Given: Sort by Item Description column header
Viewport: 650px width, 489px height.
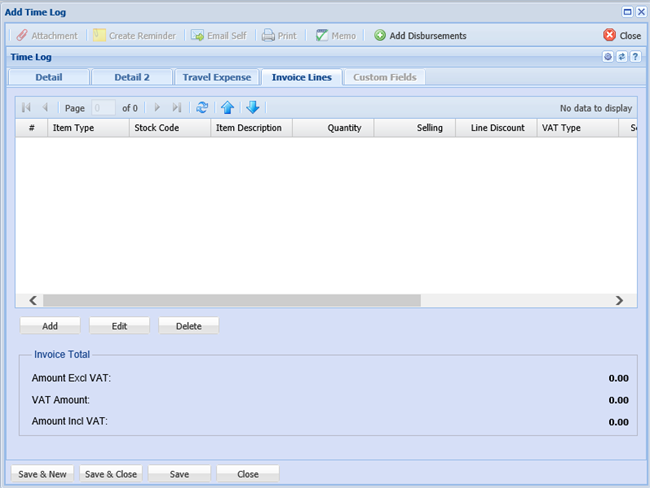Looking at the screenshot, I should click(249, 128).
